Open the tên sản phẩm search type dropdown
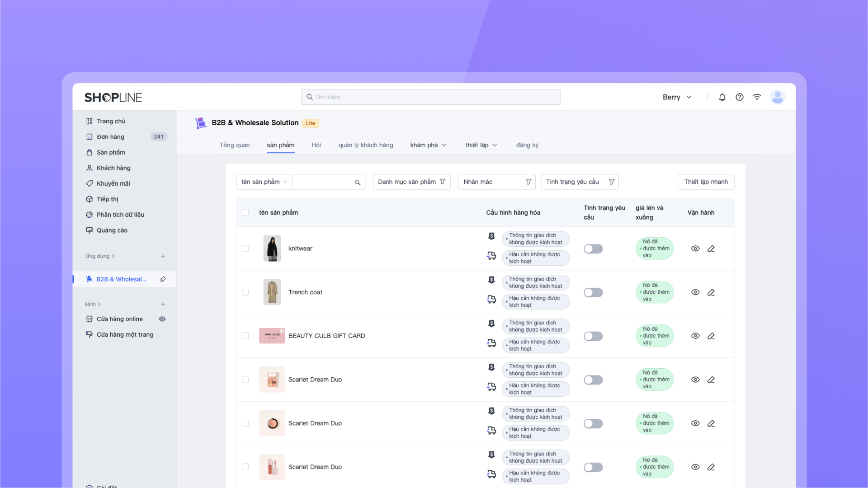868x488 pixels. point(264,182)
